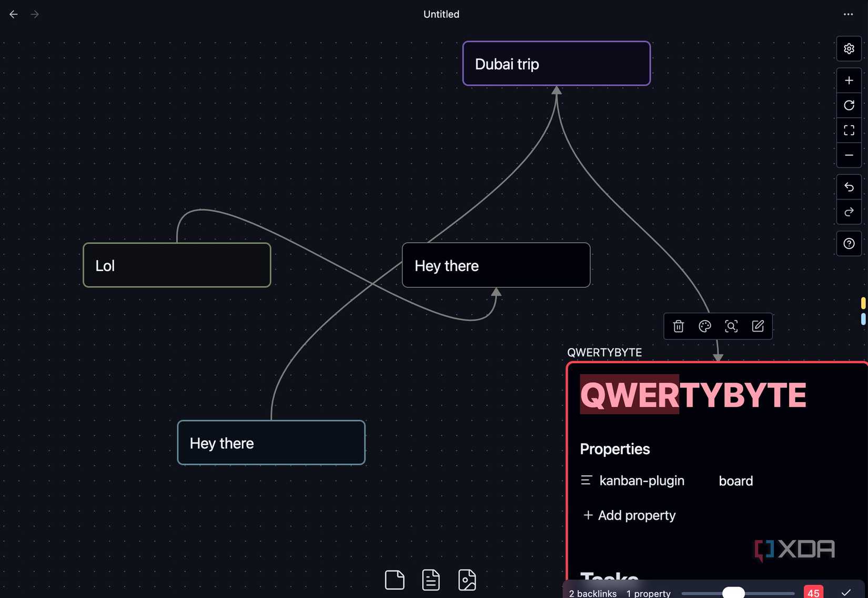Click the red 45 badge
Screen dimensions: 868x598
[x=813, y=592]
